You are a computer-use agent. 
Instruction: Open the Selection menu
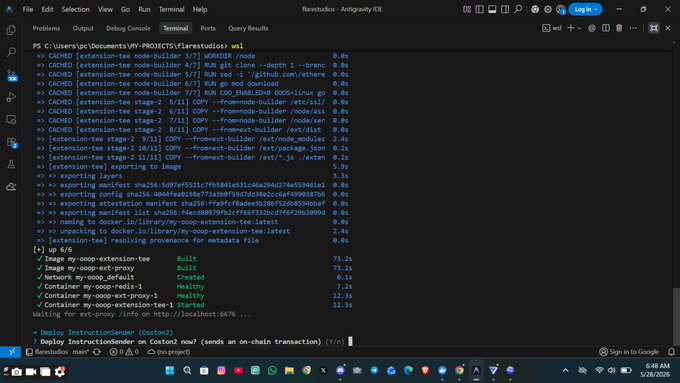[x=75, y=9]
